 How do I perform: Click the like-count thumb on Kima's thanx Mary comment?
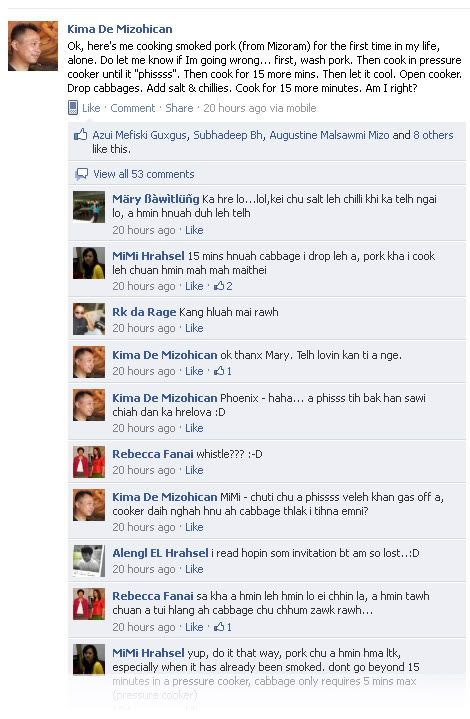pos(219,371)
